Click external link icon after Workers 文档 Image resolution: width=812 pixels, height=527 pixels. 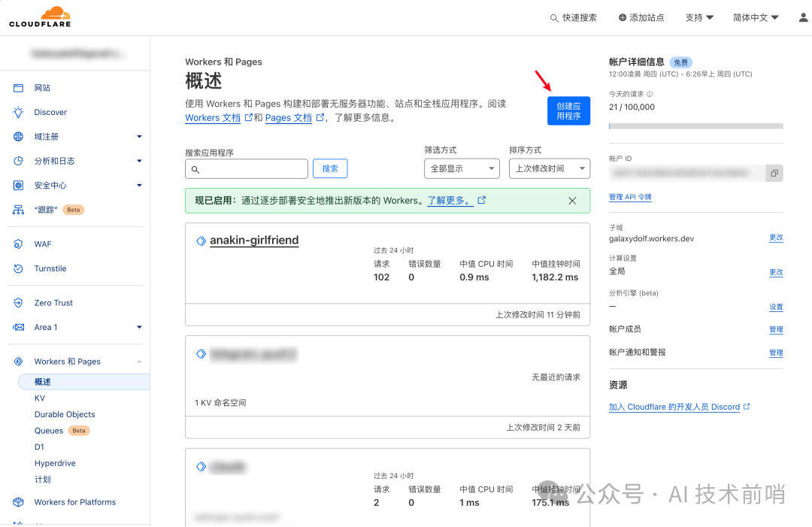(x=249, y=117)
